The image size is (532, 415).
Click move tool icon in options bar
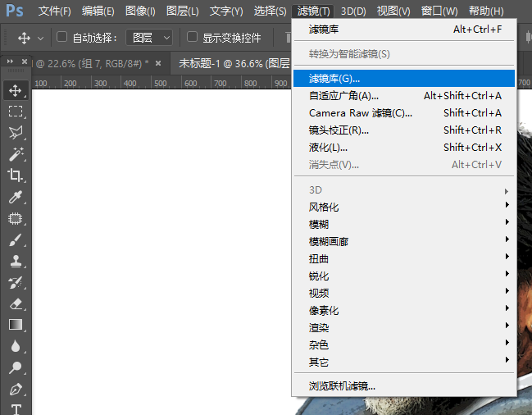pos(24,38)
